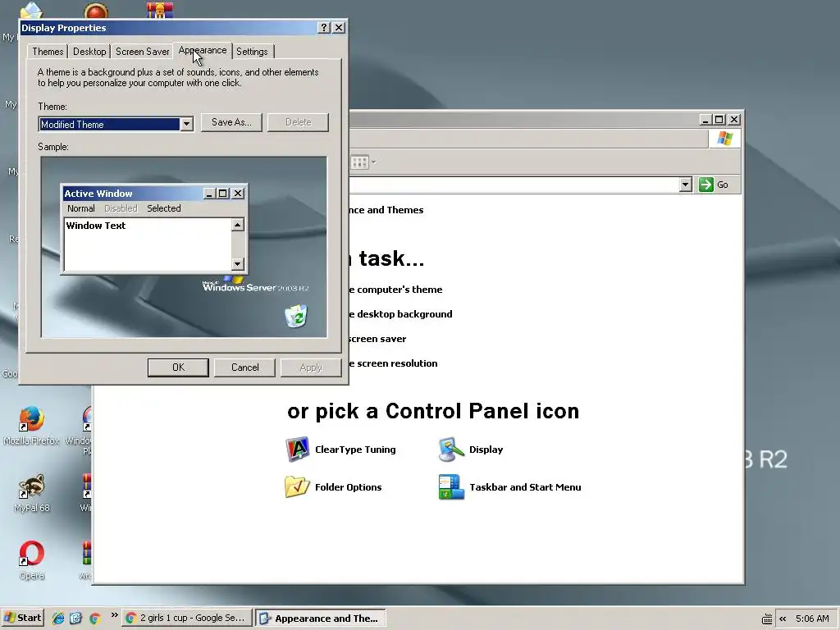Open the Start menu
This screenshot has height=630, width=840.
click(x=23, y=619)
